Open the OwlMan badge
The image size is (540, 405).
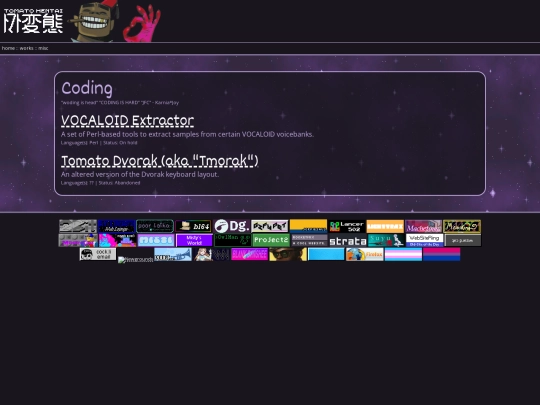click(232, 240)
